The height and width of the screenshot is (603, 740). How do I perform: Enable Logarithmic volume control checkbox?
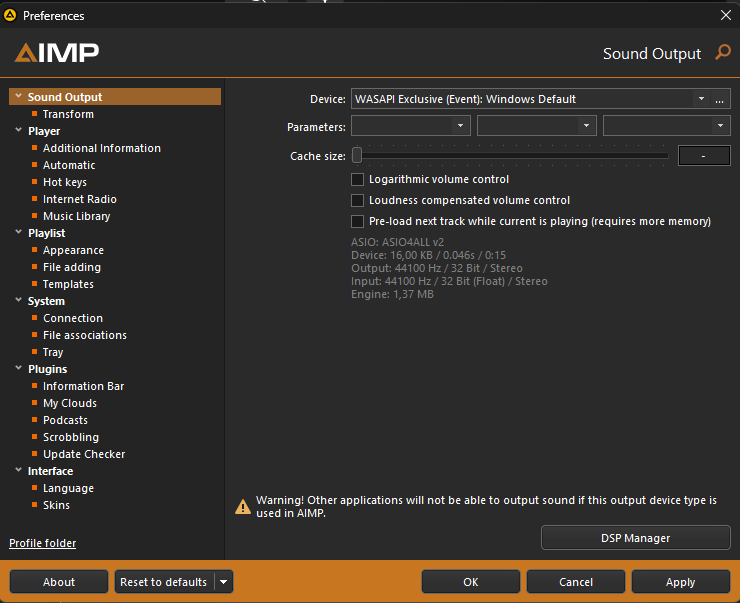357,179
